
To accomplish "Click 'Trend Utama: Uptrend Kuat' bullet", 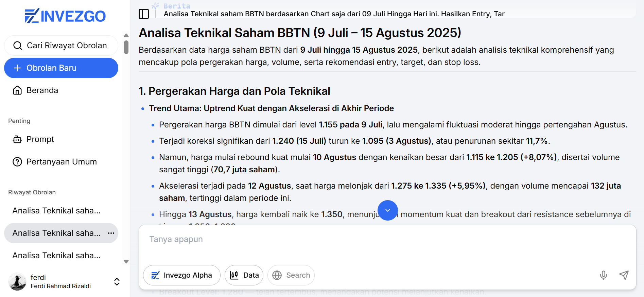I will (x=272, y=108).
